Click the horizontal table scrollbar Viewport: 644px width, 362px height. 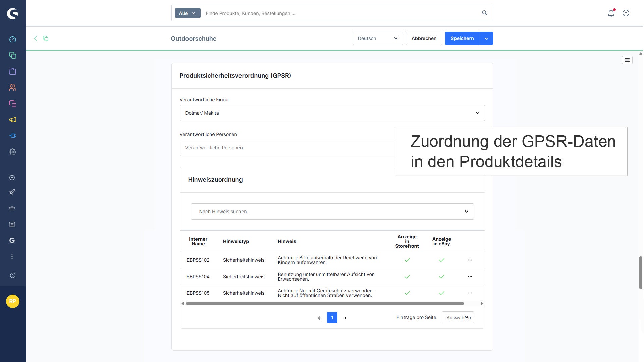pyautogui.click(x=325, y=303)
